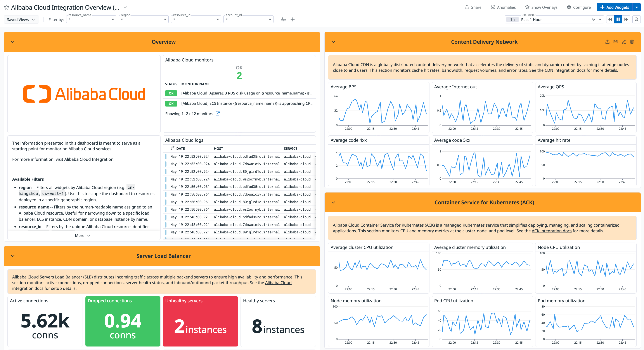Click the OK status badge for ApsaraDB RDS monitor
This screenshot has width=644, height=350.
171,93
